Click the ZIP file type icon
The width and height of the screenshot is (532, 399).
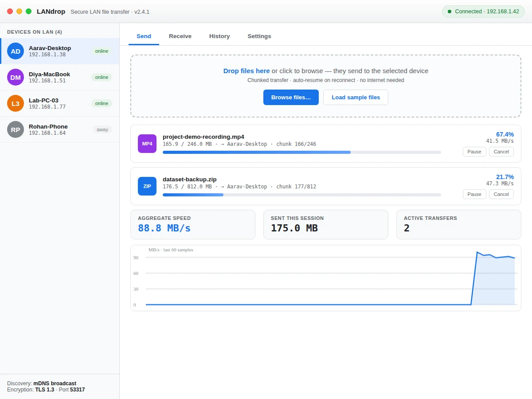(x=147, y=186)
